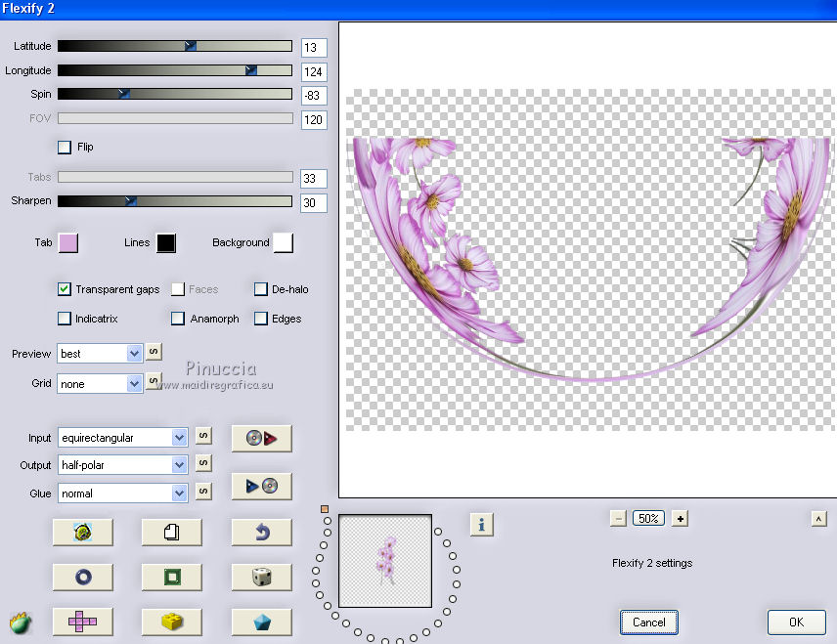The width and height of the screenshot is (837, 644).
Task: Click the Lines black color swatch
Action: (x=166, y=242)
